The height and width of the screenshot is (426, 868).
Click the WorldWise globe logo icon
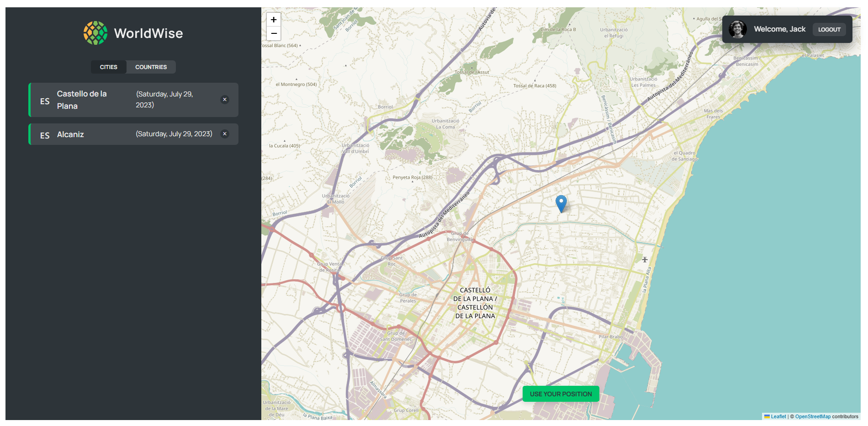tap(95, 33)
